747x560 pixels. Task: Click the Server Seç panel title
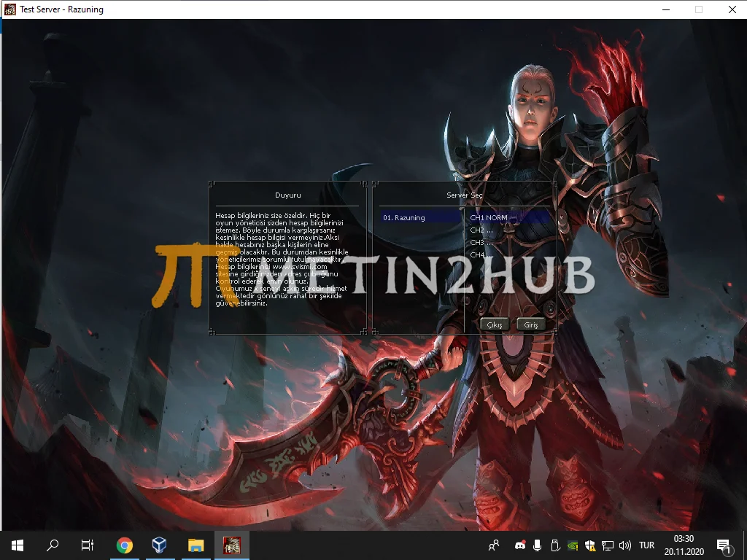(465, 195)
